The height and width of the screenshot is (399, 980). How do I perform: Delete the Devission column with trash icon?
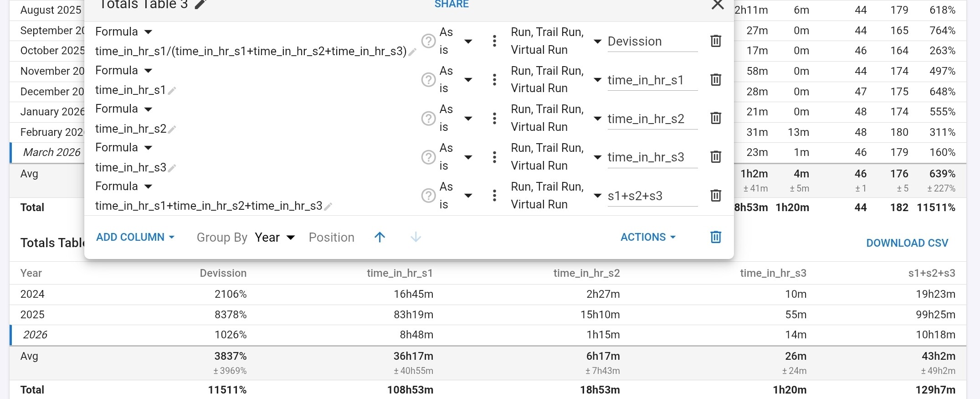(x=715, y=41)
